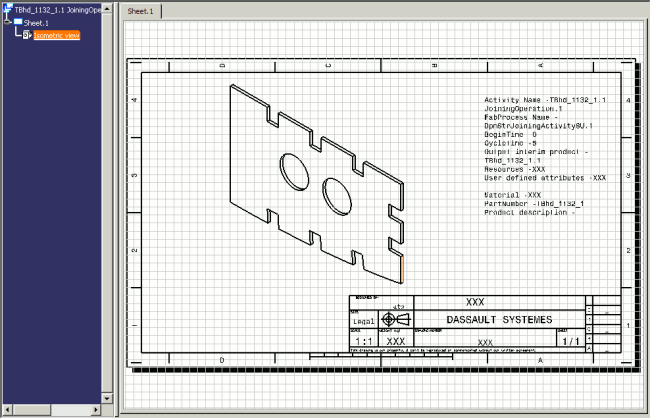
Task: Click the 1/1 sheet number cell
Action: [x=571, y=341]
